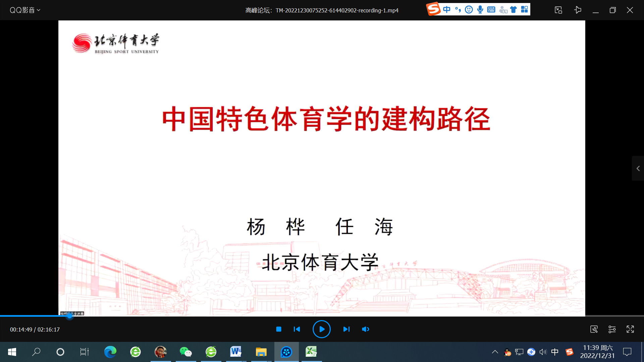Open WeChat from the taskbar
Image resolution: width=644 pixels, height=362 pixels.
185,352
